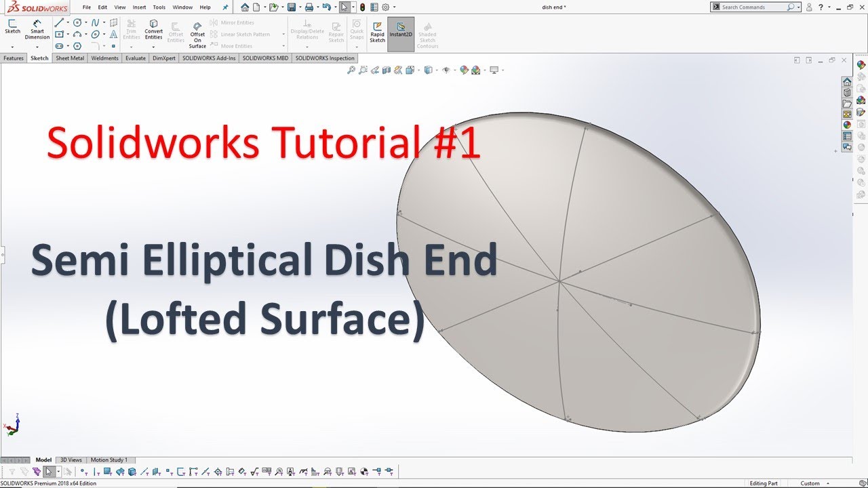Switch to Motion Study 1 tab
Image resolution: width=868 pixels, height=488 pixels.
click(x=109, y=460)
